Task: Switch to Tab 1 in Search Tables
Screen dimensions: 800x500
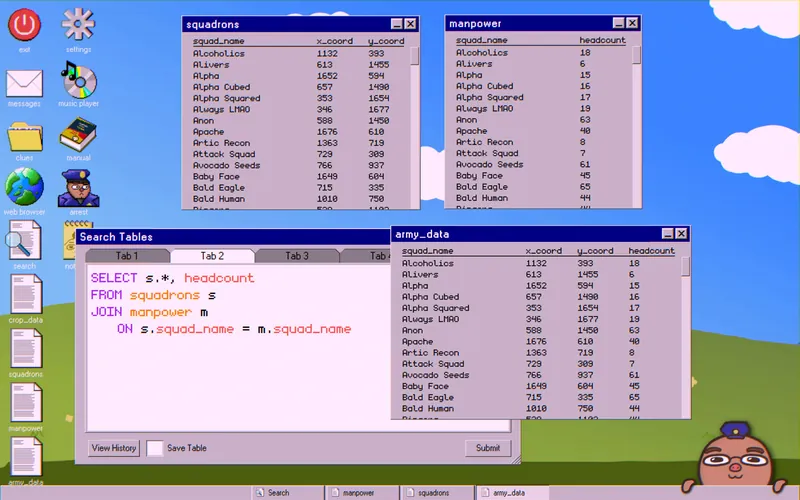Action: pos(127,256)
